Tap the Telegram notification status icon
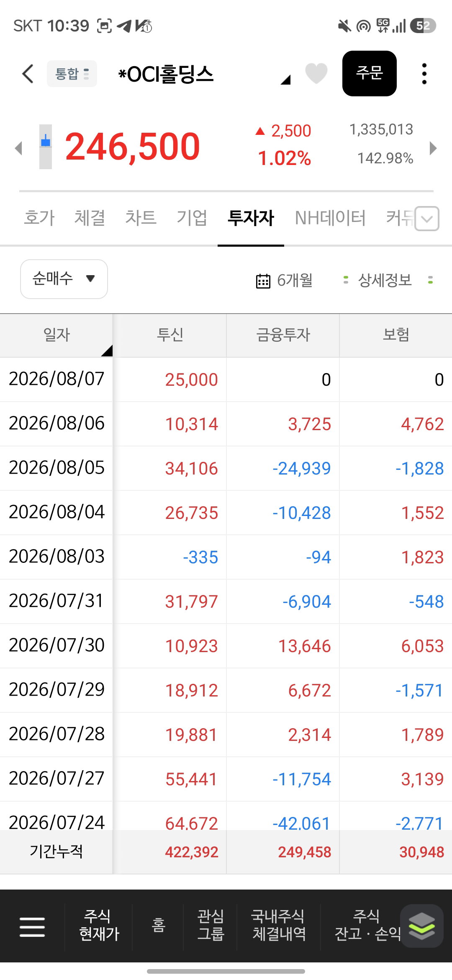This screenshot has width=452, height=980. 124,26
